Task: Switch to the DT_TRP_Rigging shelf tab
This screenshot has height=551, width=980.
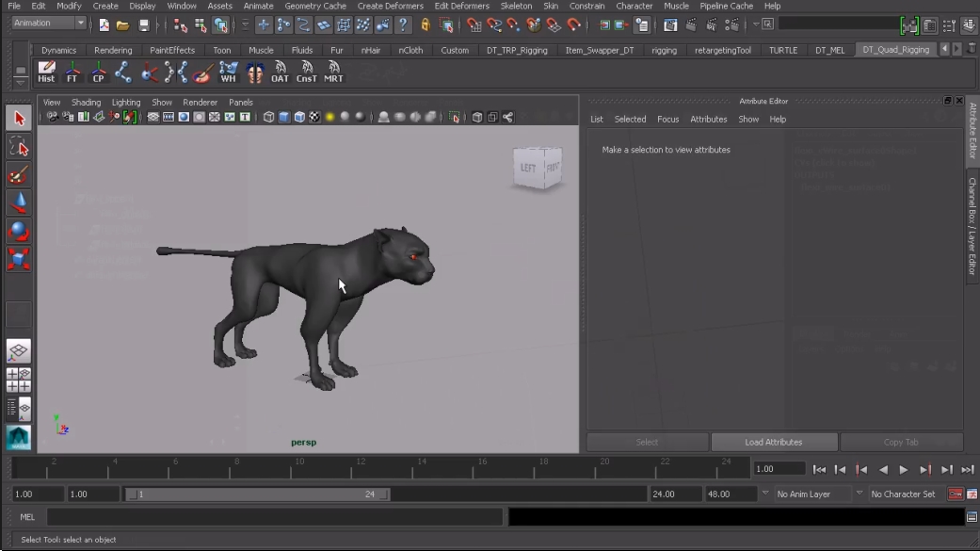Action: pos(517,50)
